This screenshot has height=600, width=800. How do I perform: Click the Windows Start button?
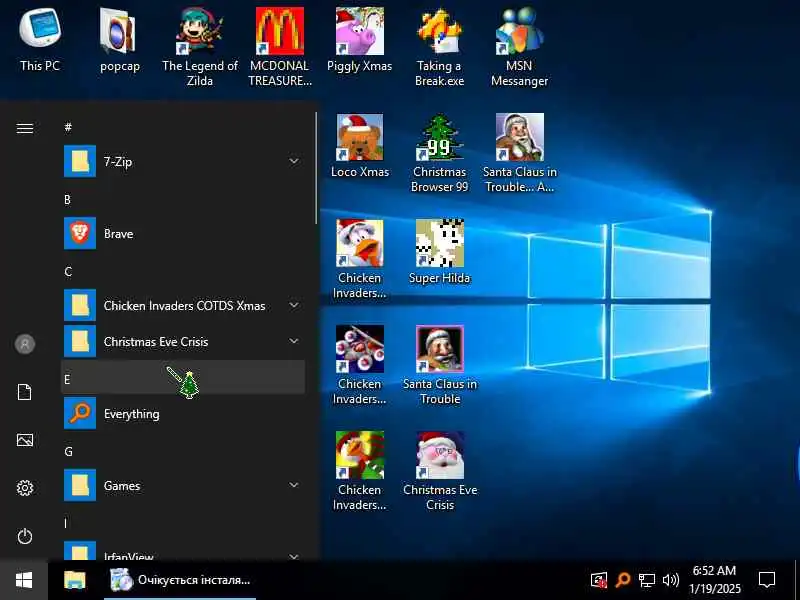(x=24, y=580)
